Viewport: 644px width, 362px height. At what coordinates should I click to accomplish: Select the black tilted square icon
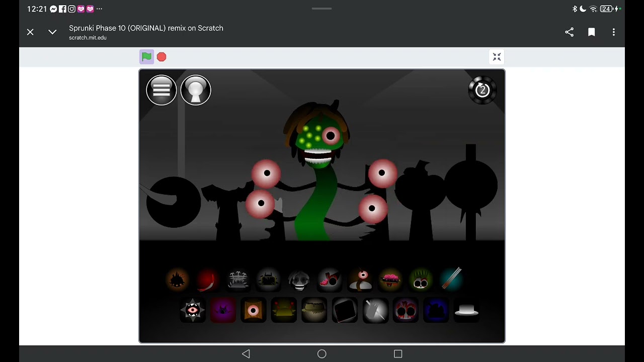pyautogui.click(x=345, y=310)
